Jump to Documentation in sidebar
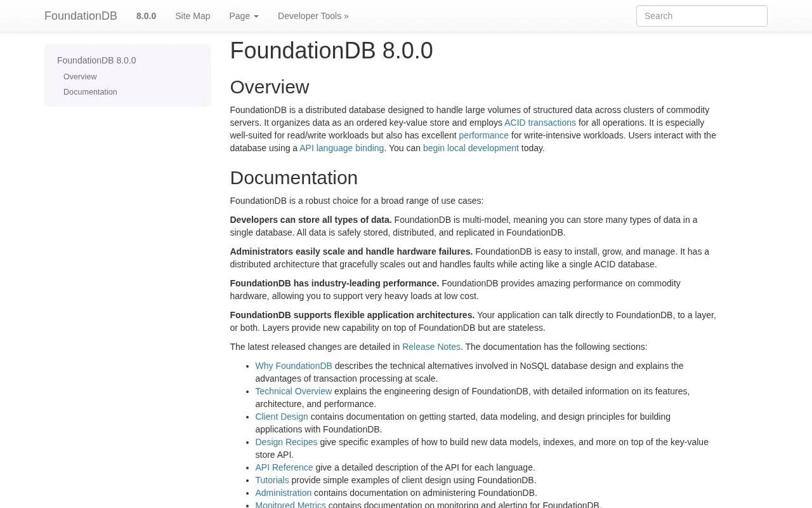The height and width of the screenshot is (508, 812). pos(90,92)
